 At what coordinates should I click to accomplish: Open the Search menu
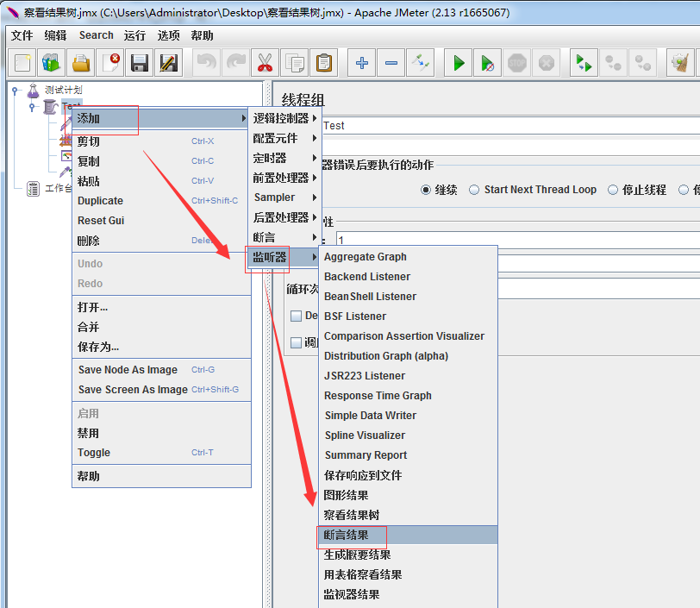point(96,35)
